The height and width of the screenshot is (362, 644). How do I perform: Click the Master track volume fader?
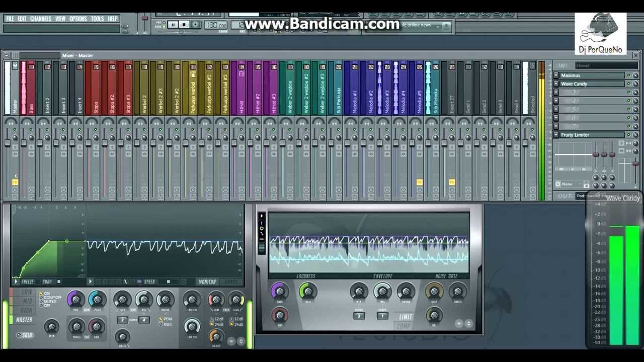7,144
